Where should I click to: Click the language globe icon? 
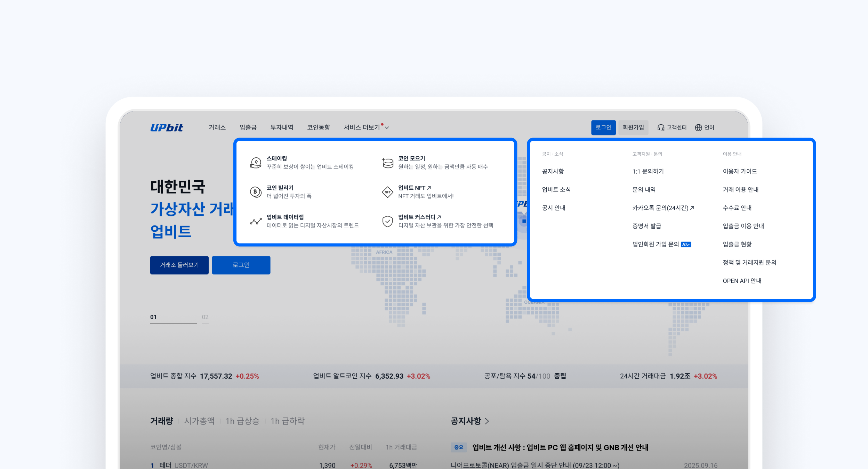click(x=698, y=128)
